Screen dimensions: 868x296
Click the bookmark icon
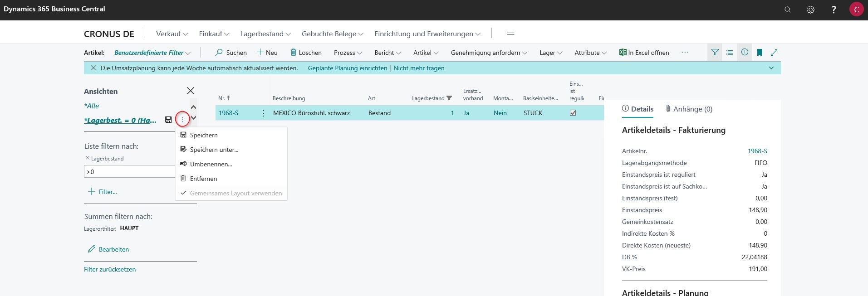(x=760, y=53)
